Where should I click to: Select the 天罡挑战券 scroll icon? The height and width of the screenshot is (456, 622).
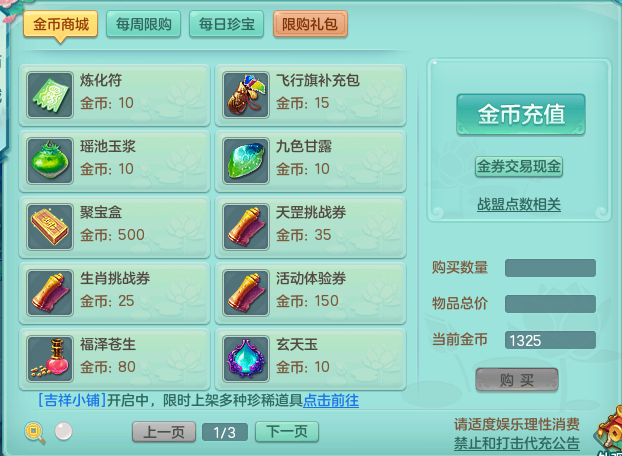246,227
